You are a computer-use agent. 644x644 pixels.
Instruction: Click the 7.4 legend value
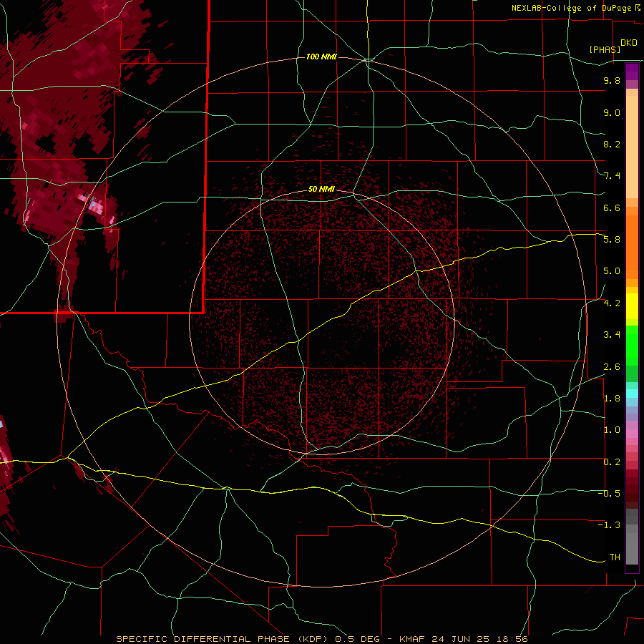point(612,176)
